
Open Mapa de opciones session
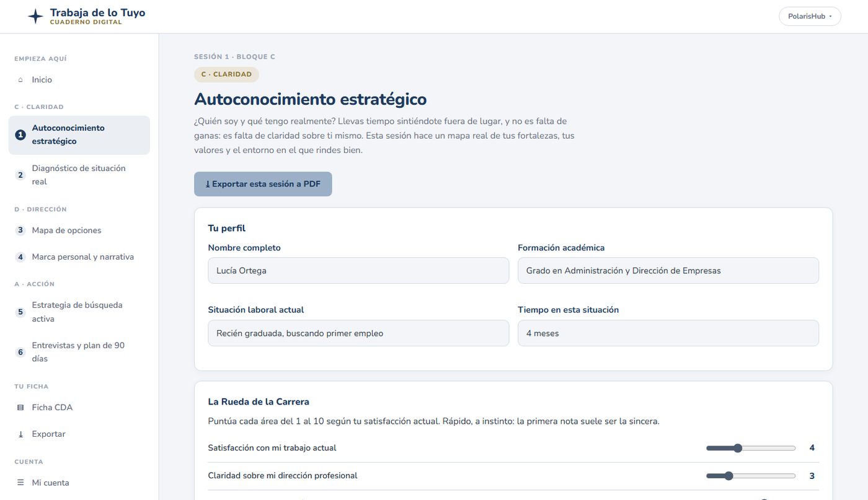point(79,230)
